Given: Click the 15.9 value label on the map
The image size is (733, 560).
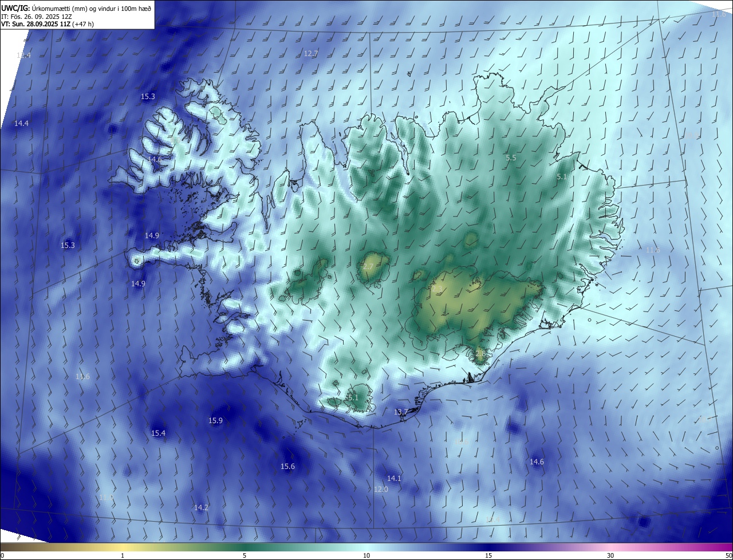Looking at the screenshot, I should (x=215, y=421).
